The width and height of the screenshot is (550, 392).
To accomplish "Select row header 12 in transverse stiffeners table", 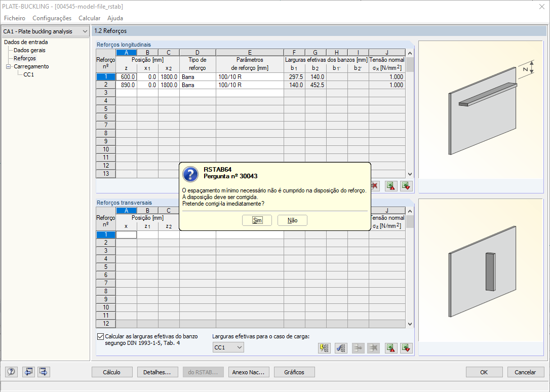I will click(105, 324).
